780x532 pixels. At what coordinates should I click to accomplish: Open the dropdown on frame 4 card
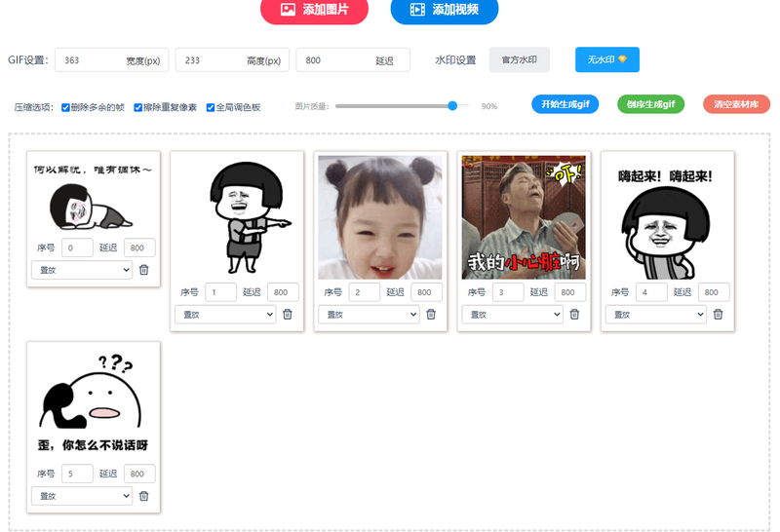click(656, 315)
